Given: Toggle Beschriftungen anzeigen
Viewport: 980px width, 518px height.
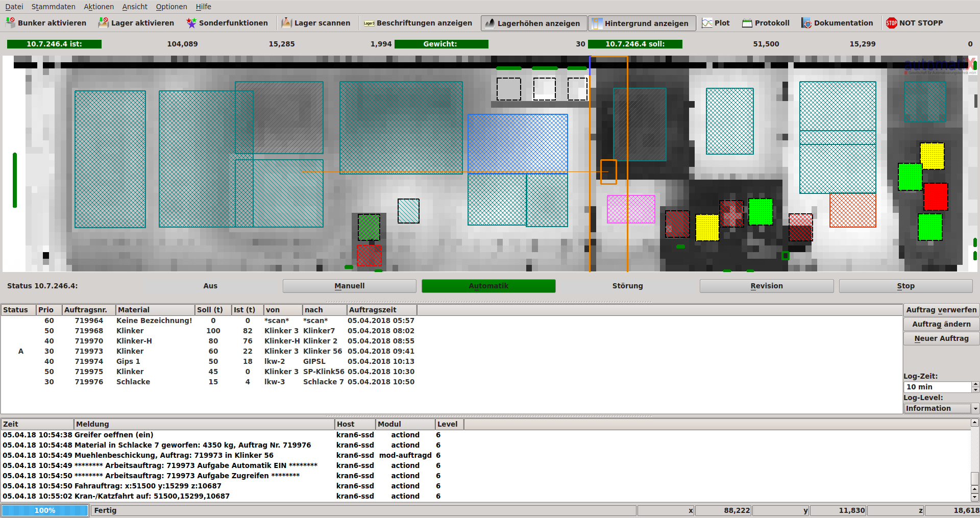Looking at the screenshot, I should coord(418,23).
